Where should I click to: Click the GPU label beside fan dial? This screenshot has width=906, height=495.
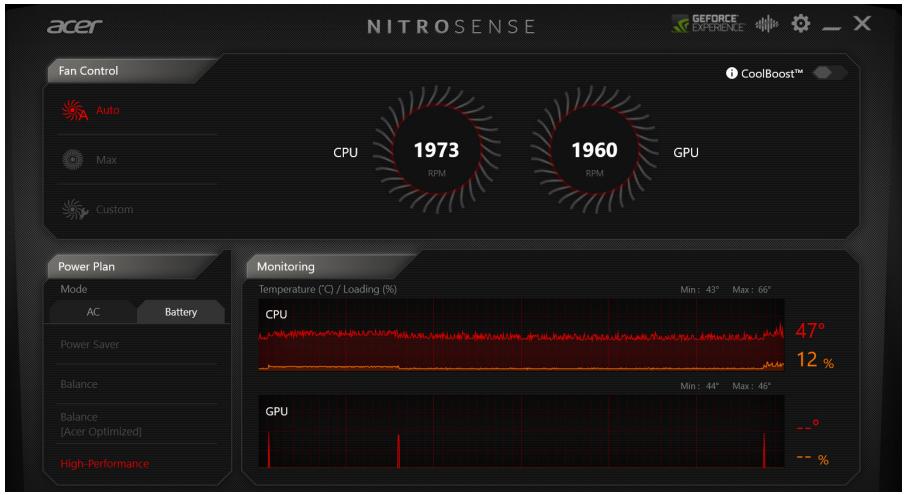pyautogui.click(x=686, y=152)
